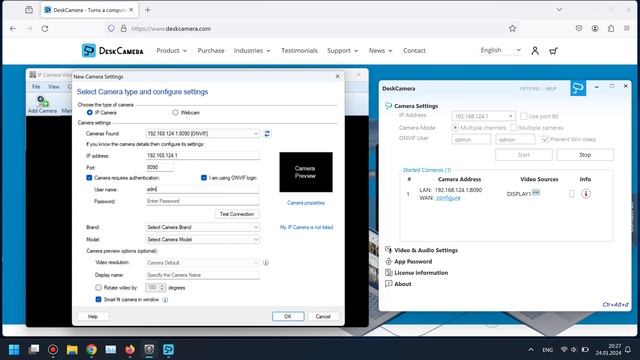The height and width of the screenshot is (360, 640).
Task: Click the Display name input field
Action: pyautogui.click(x=202, y=275)
